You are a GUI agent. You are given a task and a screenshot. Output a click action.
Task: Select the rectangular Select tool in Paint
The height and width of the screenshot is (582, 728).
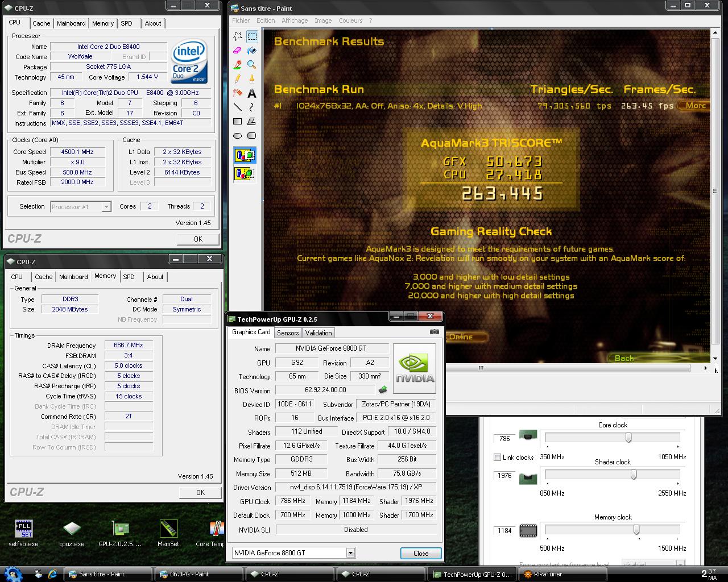(251, 36)
